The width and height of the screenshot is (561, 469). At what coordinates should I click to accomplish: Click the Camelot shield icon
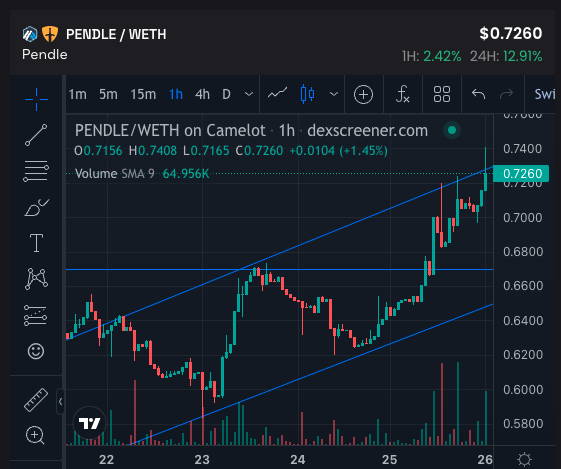click(x=50, y=34)
